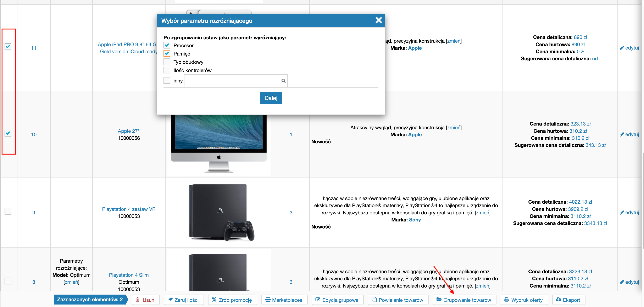Open Playstation 4 zestaw VR product
This screenshot has width=644, height=307.
point(129,209)
